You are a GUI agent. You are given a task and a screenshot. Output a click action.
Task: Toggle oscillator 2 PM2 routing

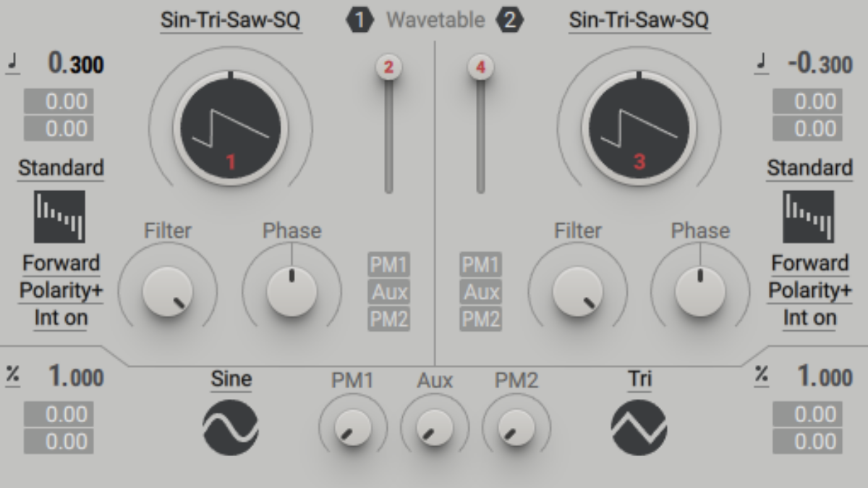(481, 319)
